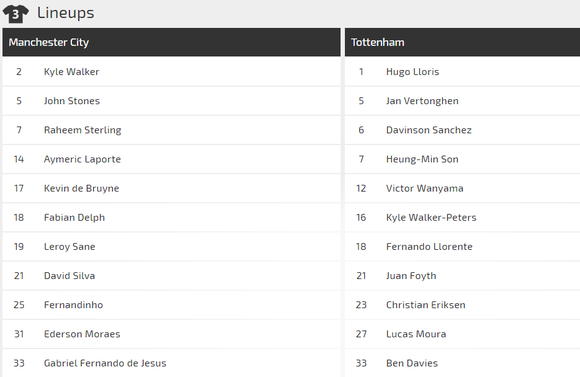Click Kyle Walker-Peters entry
The image size is (580, 377).
click(x=431, y=218)
